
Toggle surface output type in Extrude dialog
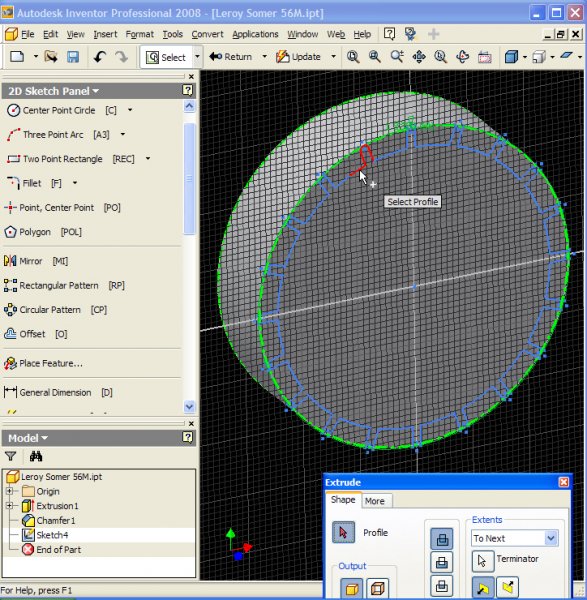377,589
